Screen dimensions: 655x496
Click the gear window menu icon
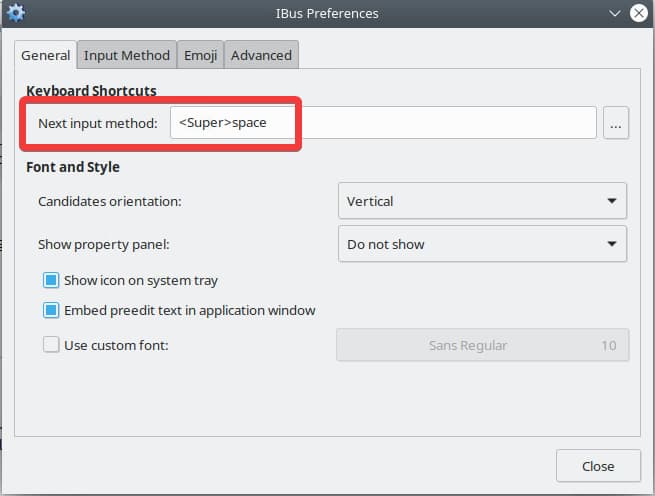tap(15, 14)
